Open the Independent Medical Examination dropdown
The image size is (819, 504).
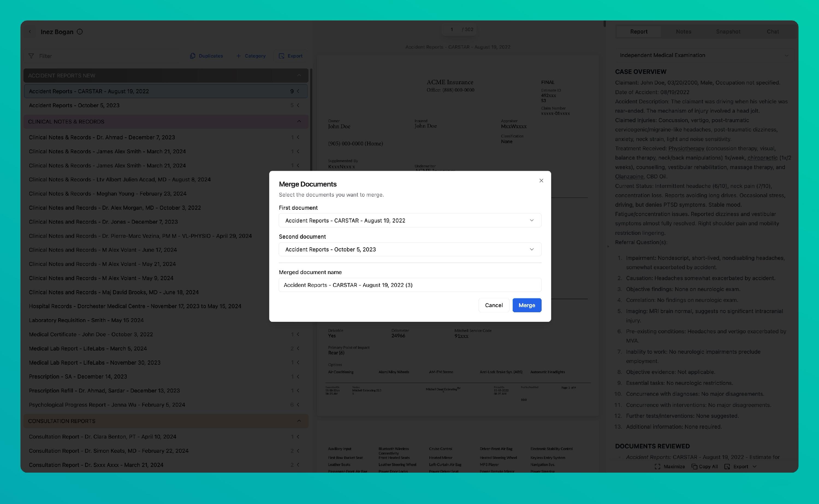pyautogui.click(x=704, y=55)
